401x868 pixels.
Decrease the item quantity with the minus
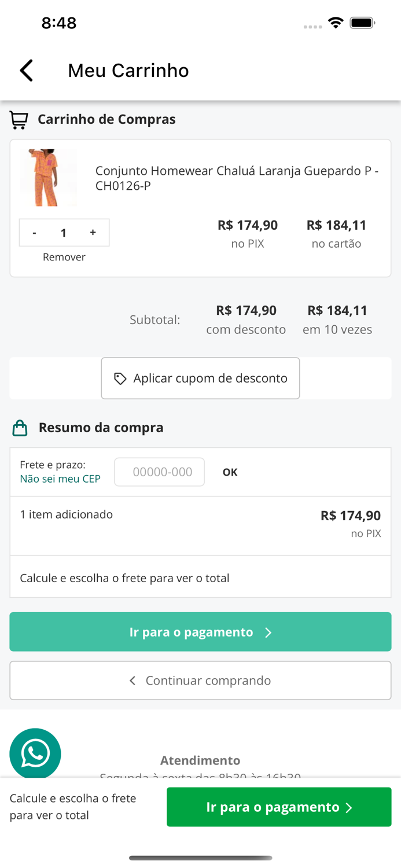pyautogui.click(x=35, y=232)
